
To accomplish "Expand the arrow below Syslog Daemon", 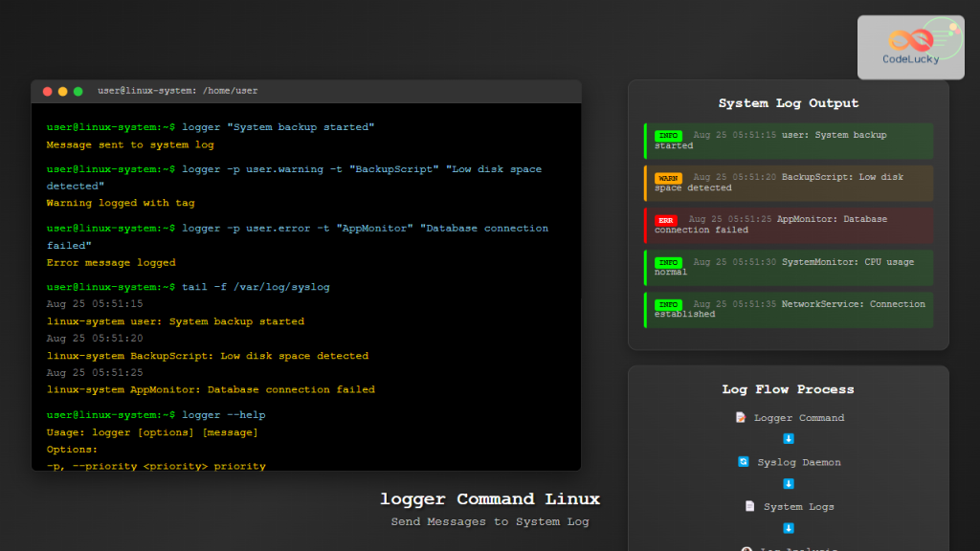I will tap(788, 484).
